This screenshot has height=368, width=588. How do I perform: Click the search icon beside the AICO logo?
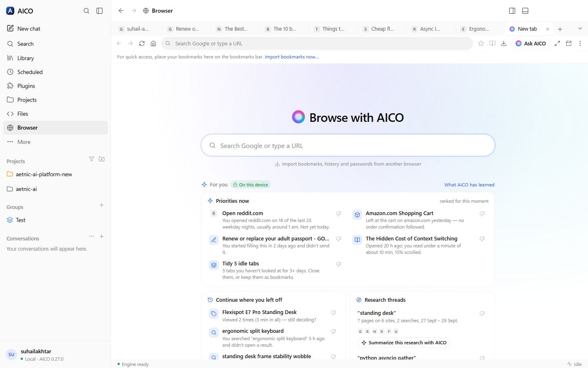86,11
